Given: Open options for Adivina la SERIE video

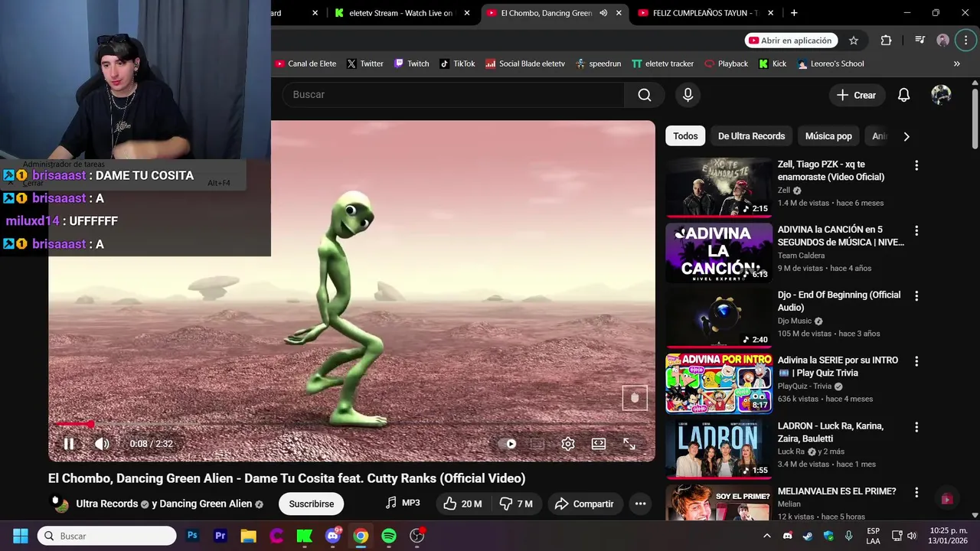Looking at the screenshot, I should (x=916, y=361).
